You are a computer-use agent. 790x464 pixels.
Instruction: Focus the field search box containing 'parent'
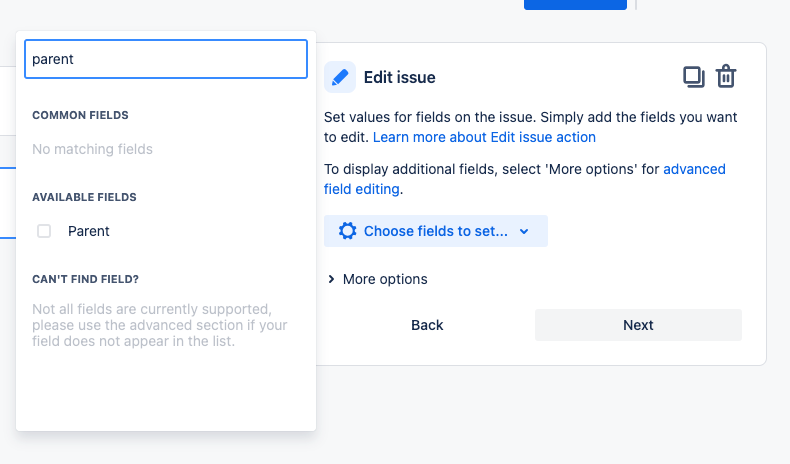tap(165, 59)
